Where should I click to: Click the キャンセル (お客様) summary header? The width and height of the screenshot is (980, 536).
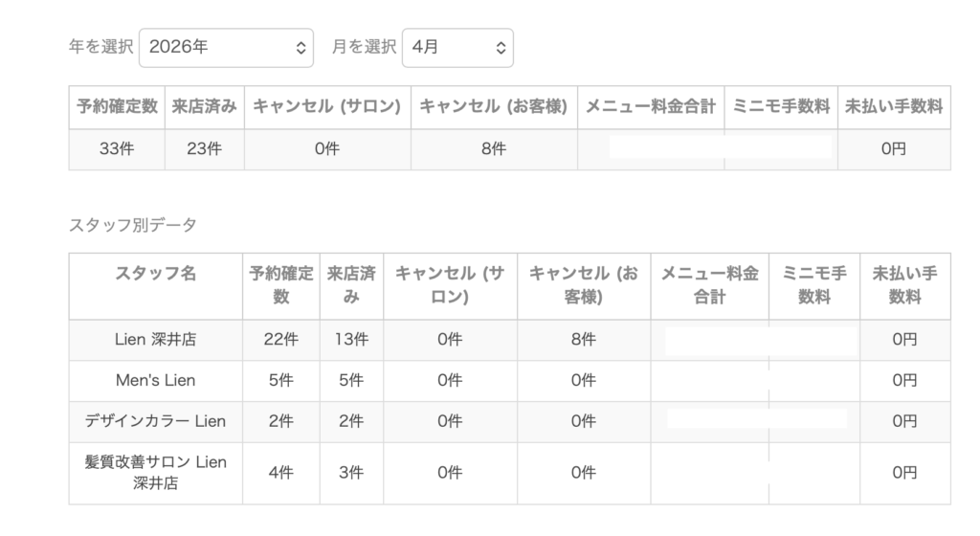click(494, 107)
